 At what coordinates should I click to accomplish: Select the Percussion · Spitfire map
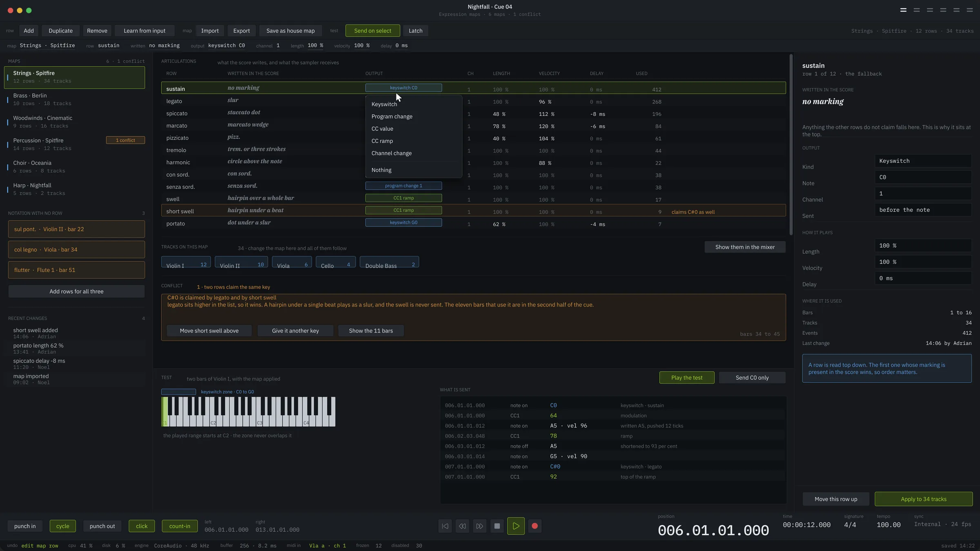pos(74,144)
